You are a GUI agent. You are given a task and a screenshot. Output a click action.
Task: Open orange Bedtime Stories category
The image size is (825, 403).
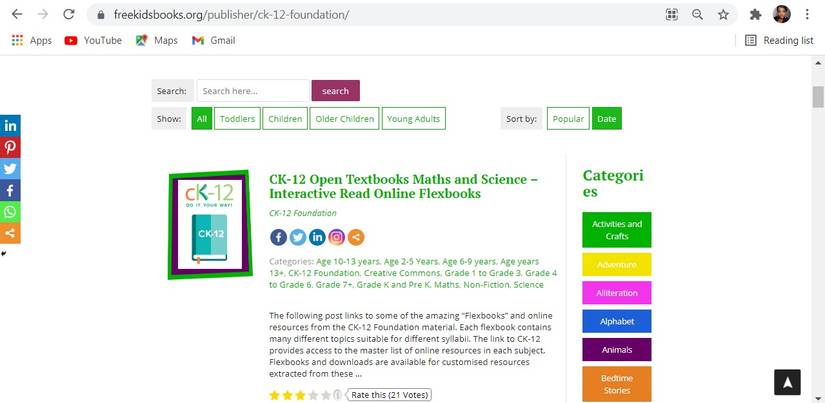point(617,384)
